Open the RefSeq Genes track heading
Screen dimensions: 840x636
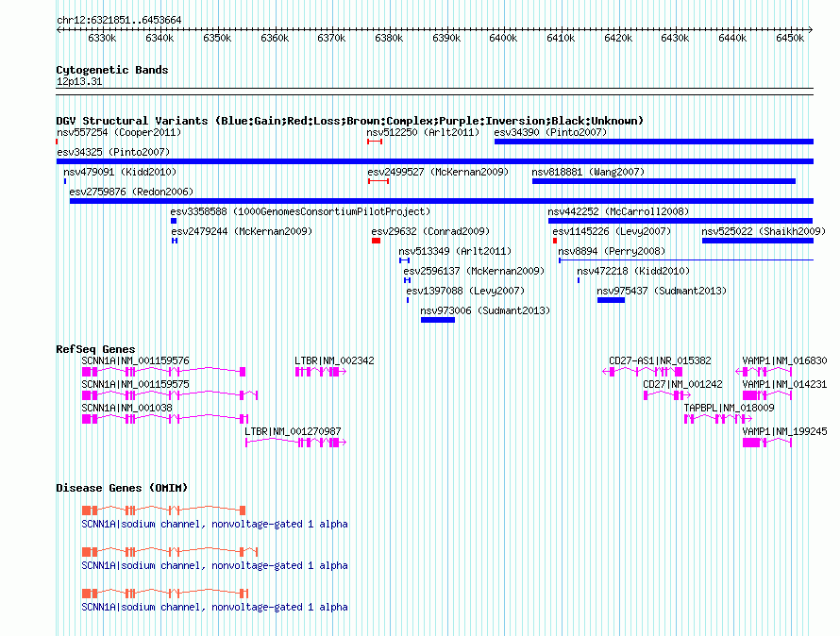95,349
